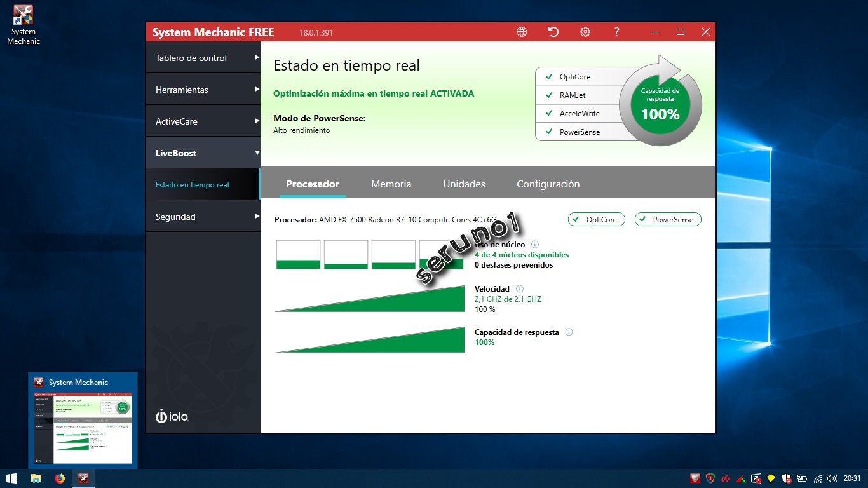Select Estado en tiempo real sidebar item

click(203, 185)
